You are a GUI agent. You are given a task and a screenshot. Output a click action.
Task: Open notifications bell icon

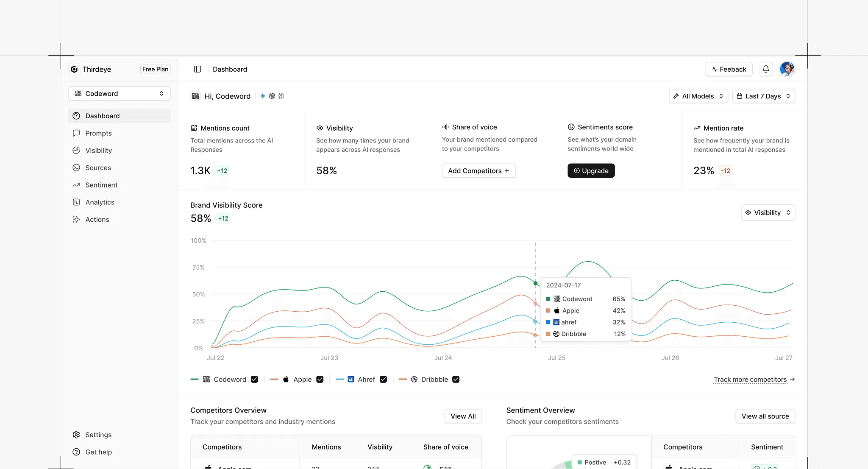pyautogui.click(x=766, y=69)
